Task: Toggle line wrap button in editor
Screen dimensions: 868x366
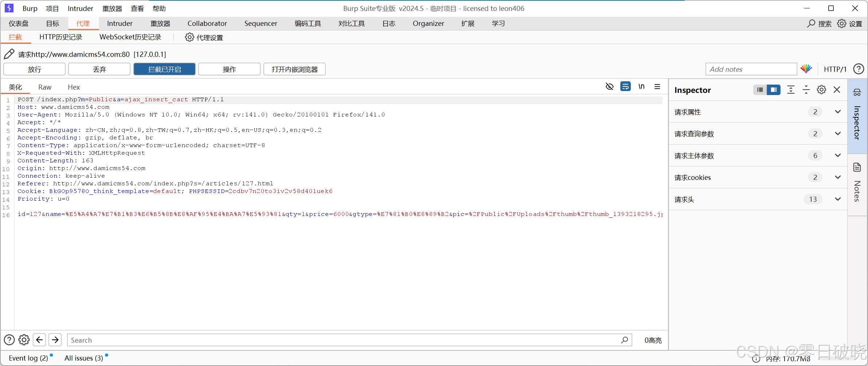Action: point(625,86)
